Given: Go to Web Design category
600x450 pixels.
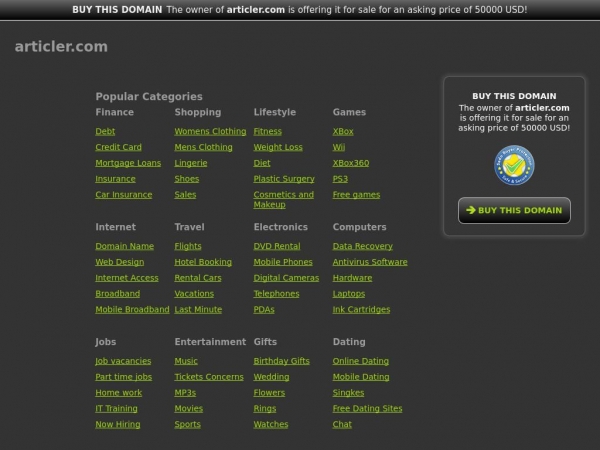Looking at the screenshot, I should click(x=119, y=262).
